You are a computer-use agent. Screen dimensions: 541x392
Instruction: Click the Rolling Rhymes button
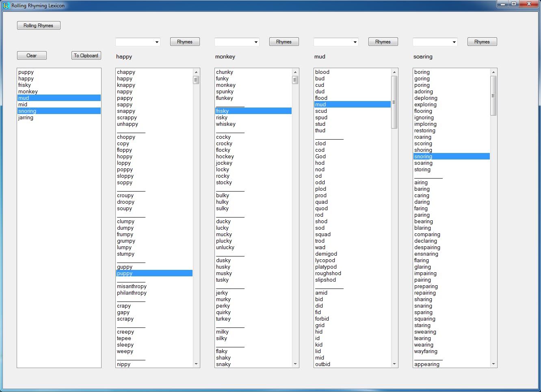[39, 26]
